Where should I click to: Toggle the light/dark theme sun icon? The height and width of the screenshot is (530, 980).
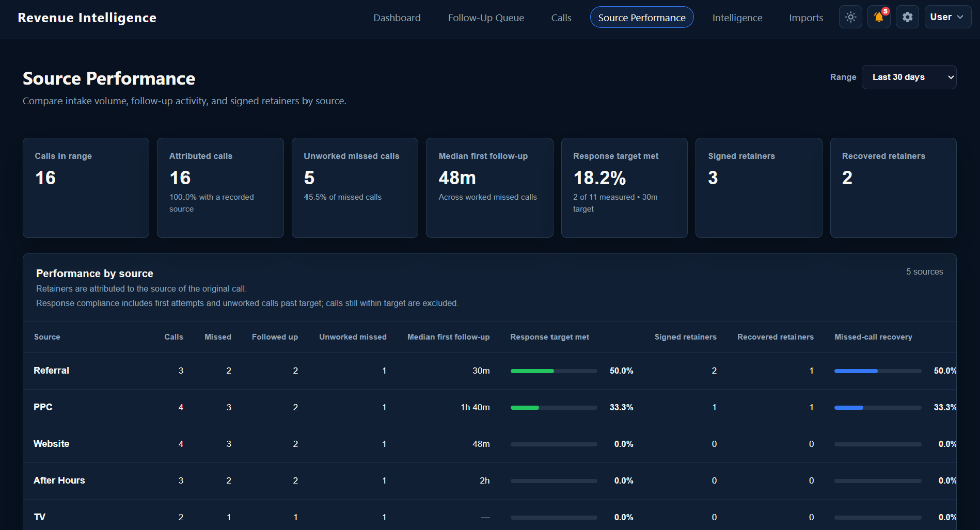tap(850, 17)
